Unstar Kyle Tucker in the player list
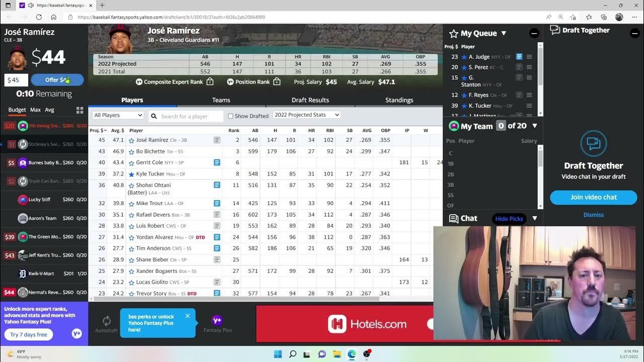Viewport: 644px width, 362px height. coord(131,174)
